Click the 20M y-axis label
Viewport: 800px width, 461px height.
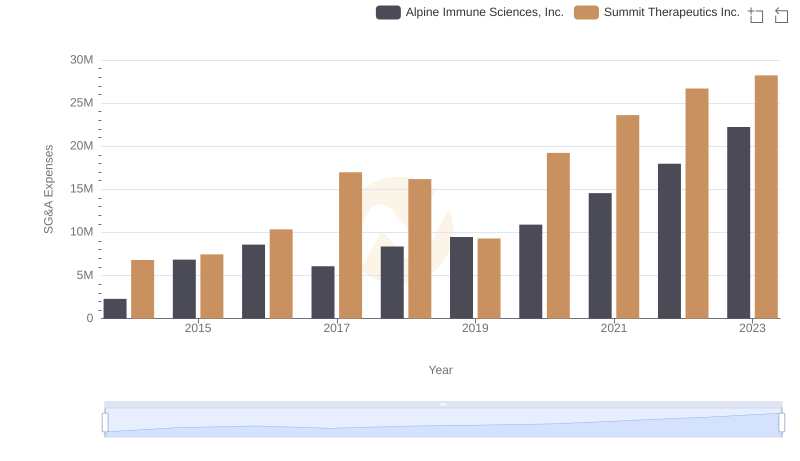pyautogui.click(x=82, y=146)
